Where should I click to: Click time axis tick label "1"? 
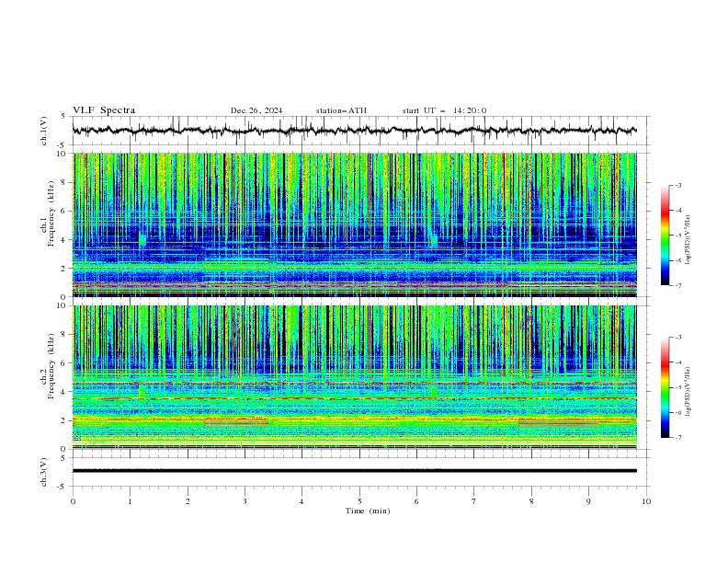[130, 501]
